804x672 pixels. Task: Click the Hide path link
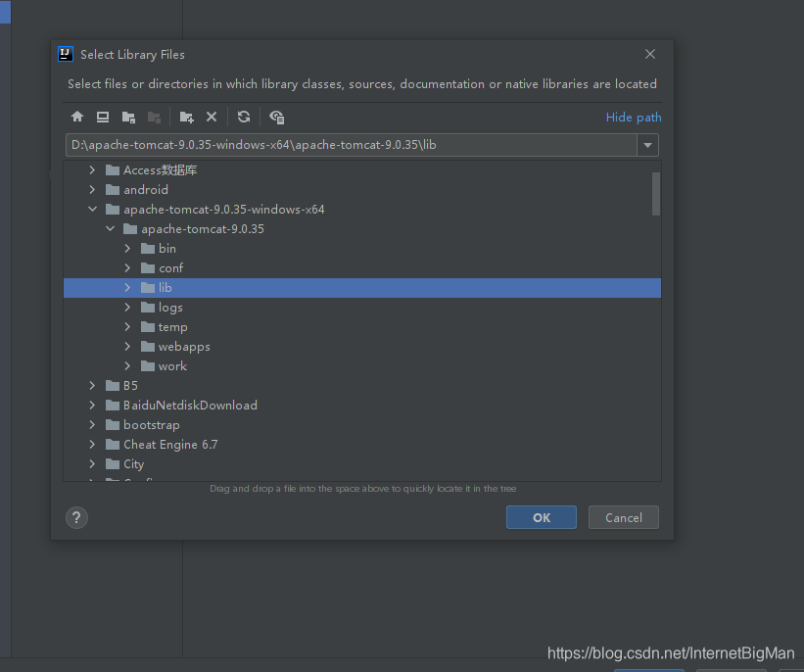[634, 118]
